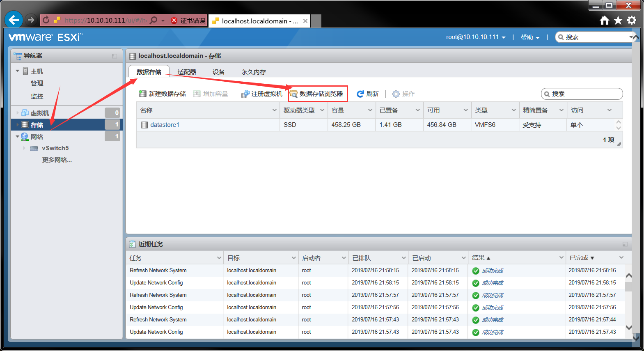The width and height of the screenshot is (644, 351).
Task: Open browser settings gear icon
Action: [x=632, y=20]
